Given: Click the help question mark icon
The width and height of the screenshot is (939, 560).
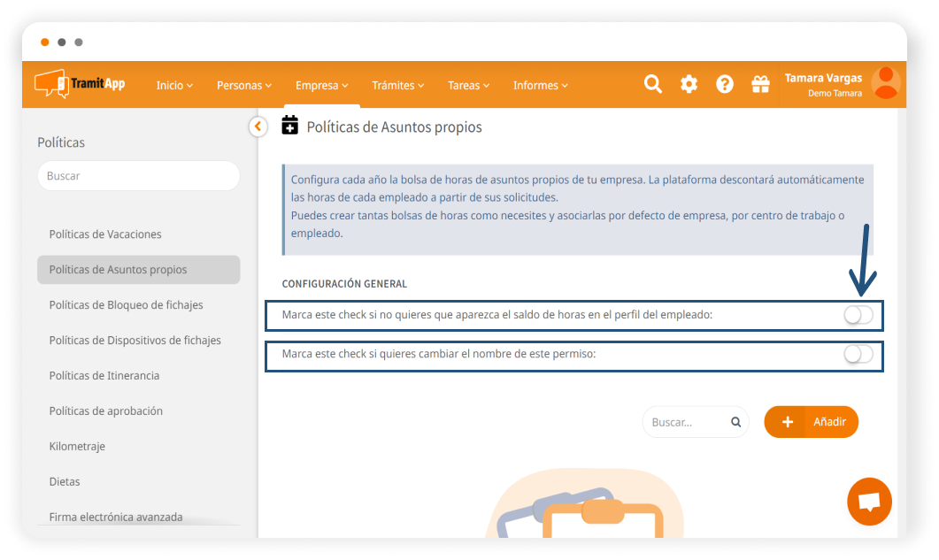Looking at the screenshot, I should 725,84.
